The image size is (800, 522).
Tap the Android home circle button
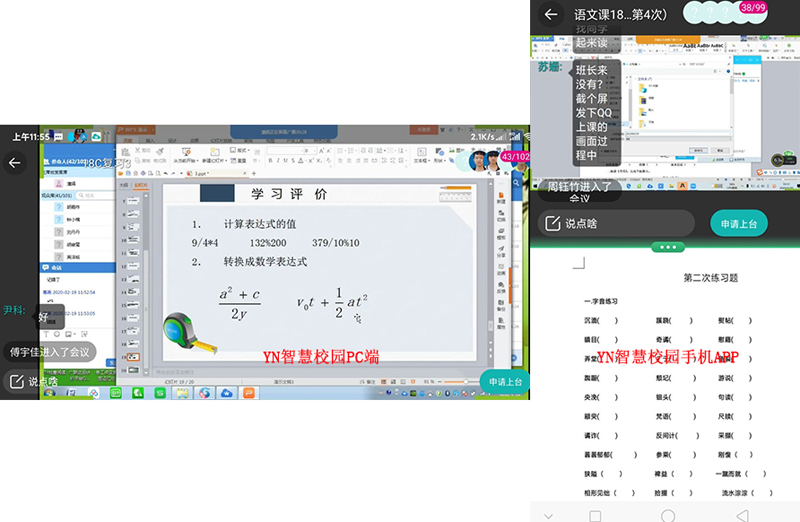point(668,515)
